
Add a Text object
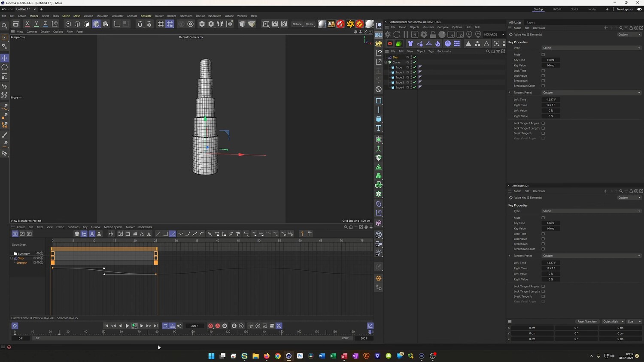click(x=379, y=128)
